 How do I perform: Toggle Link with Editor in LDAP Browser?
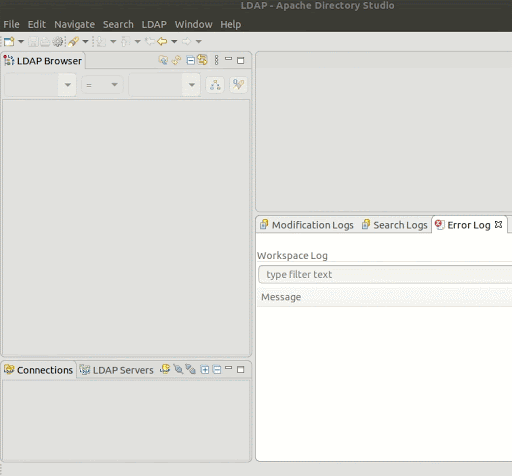click(x=202, y=60)
